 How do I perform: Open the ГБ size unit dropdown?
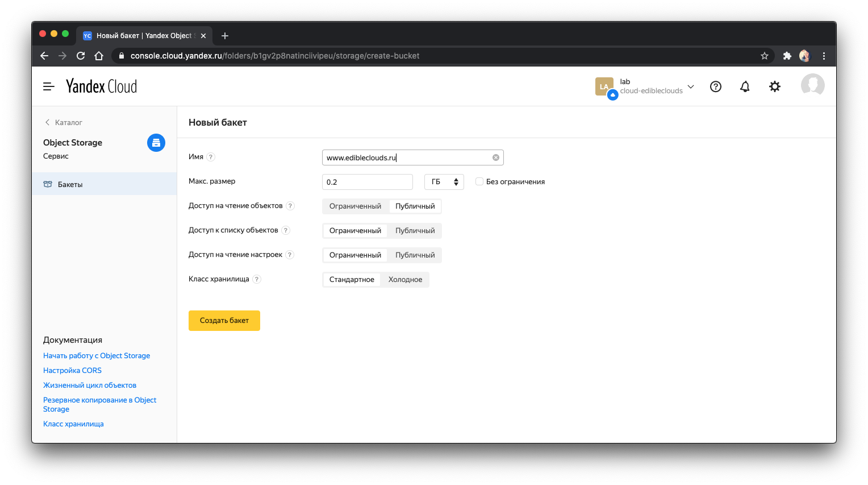444,182
